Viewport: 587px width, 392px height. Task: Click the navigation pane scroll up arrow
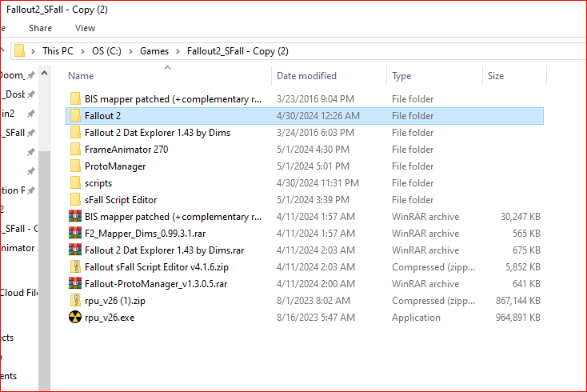(44, 74)
